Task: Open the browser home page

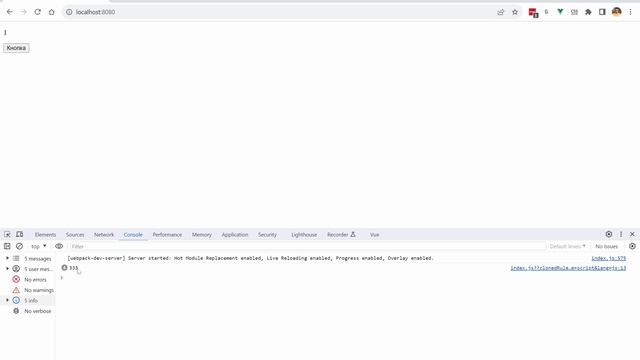Action: coord(51,12)
